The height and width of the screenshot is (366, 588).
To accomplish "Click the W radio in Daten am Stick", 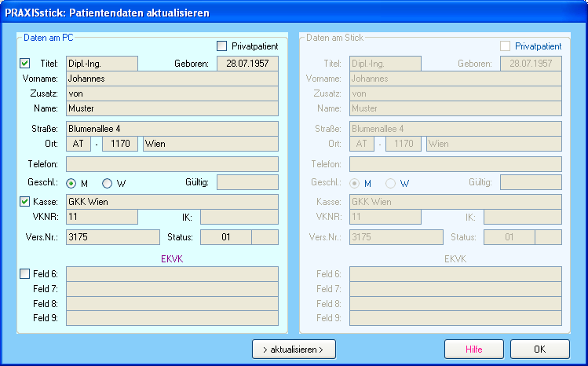I will (x=390, y=183).
